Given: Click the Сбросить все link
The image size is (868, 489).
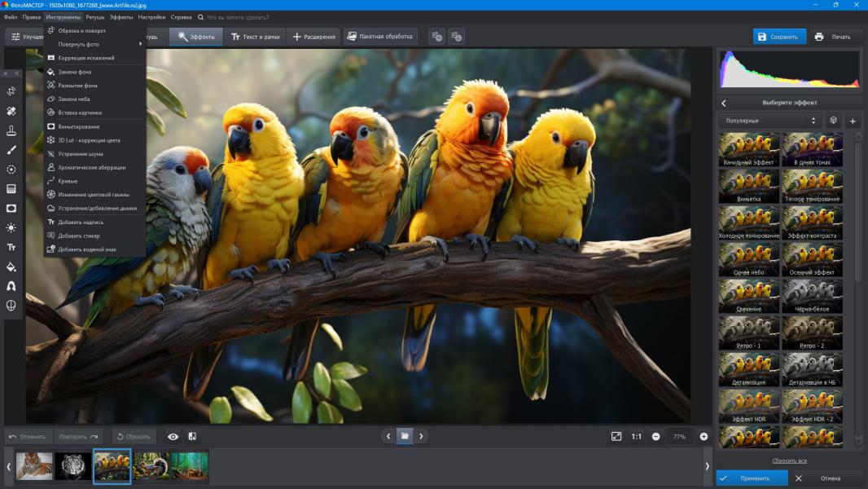Looking at the screenshot, I should click(x=789, y=460).
